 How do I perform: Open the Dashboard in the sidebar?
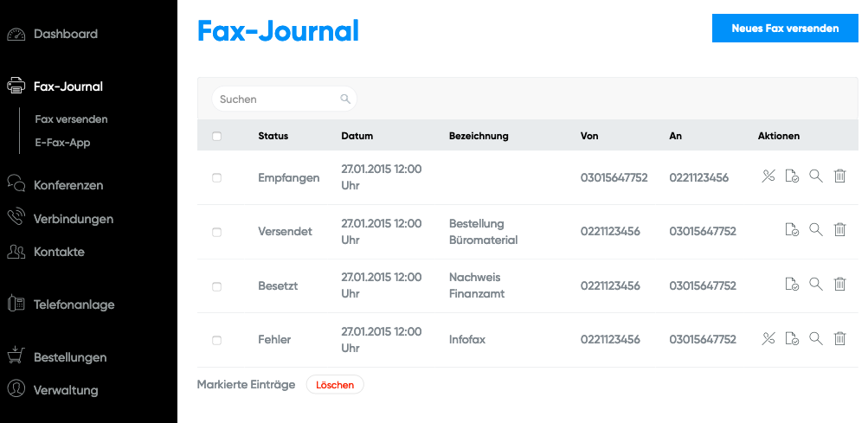pyautogui.click(x=65, y=35)
